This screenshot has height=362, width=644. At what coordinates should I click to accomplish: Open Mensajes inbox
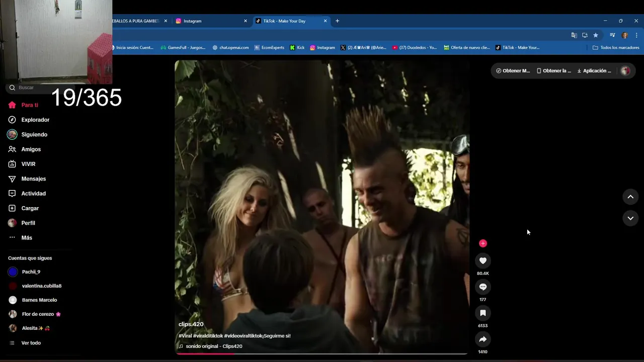click(x=27, y=178)
